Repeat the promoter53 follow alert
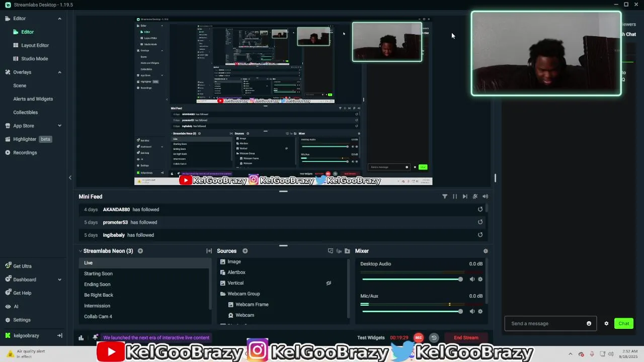The image size is (644, 362). [x=480, y=222]
